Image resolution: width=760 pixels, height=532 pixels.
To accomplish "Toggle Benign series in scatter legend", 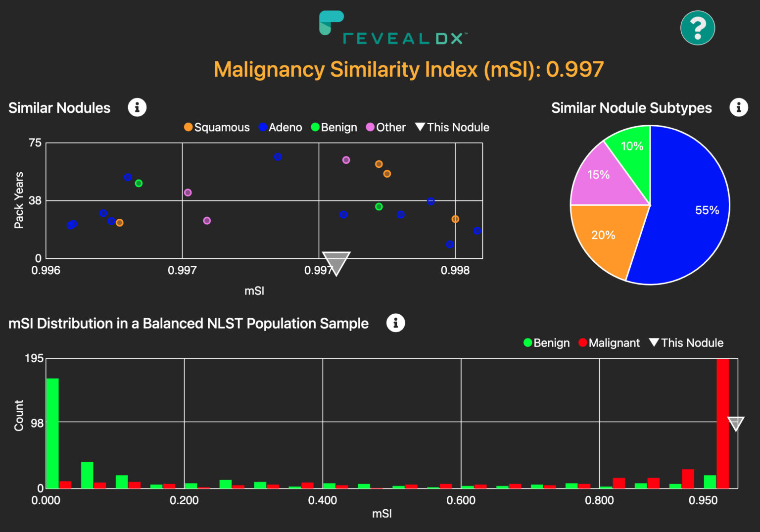I will (334, 127).
